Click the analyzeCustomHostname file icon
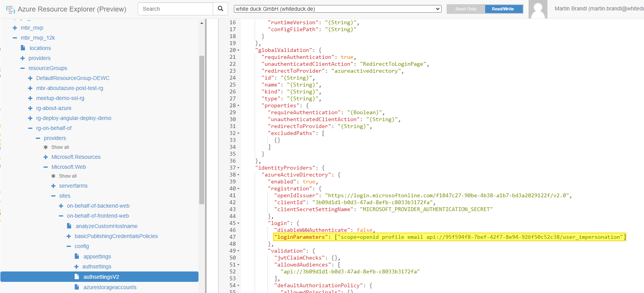644x293 pixels. (69, 226)
